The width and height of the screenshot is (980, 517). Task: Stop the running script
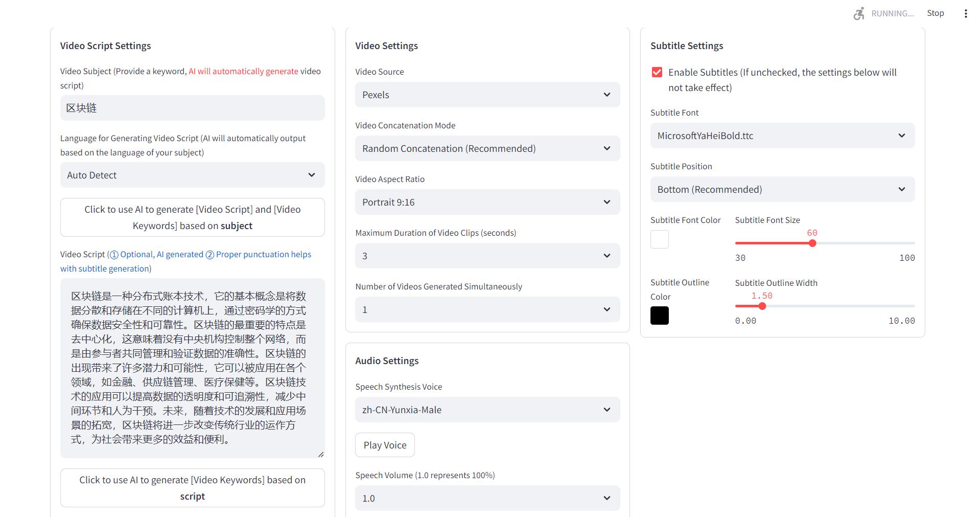(x=935, y=13)
